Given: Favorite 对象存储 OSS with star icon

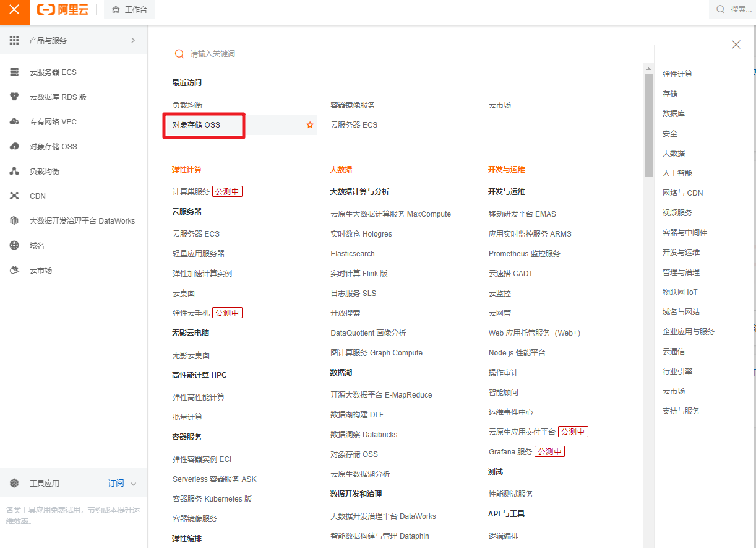Looking at the screenshot, I should (310, 125).
